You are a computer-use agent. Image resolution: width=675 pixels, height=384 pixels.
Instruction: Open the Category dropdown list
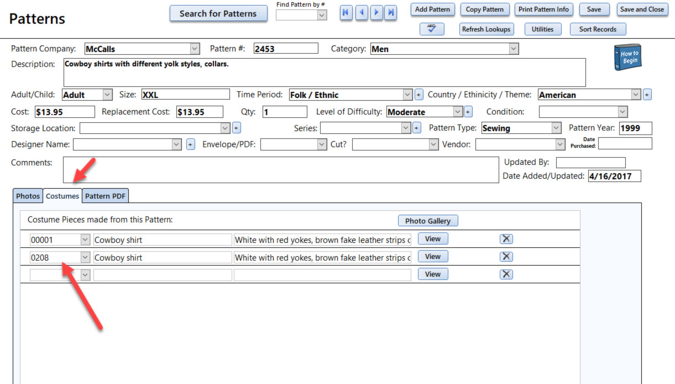point(513,49)
